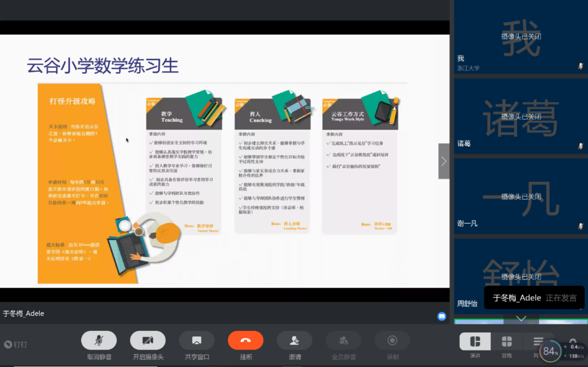Switch to grid layout (宫格)
Image resolution: width=588 pixels, height=367 pixels.
tap(506, 341)
